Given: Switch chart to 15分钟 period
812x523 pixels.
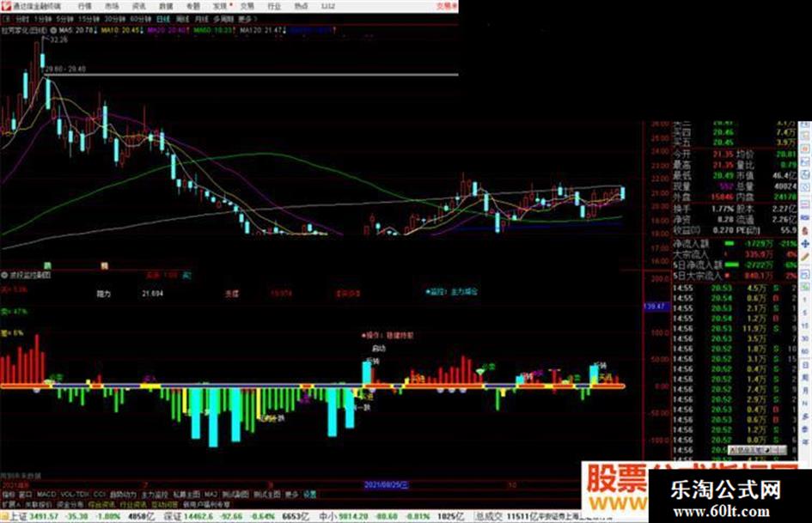Looking at the screenshot, I should [89, 19].
